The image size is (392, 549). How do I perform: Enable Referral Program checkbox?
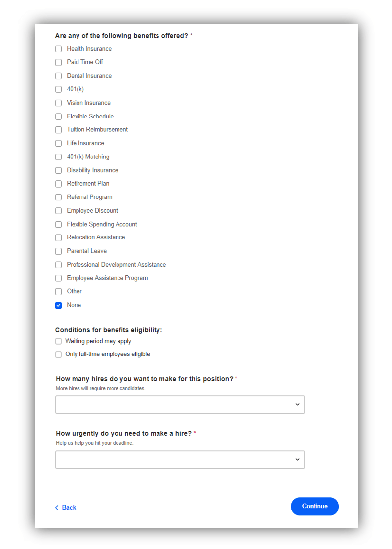pos(58,197)
